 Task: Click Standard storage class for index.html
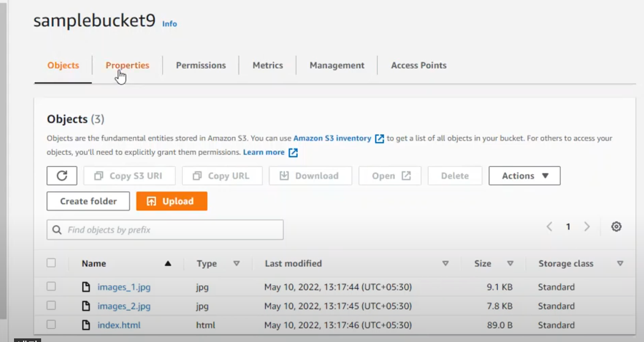coord(556,325)
